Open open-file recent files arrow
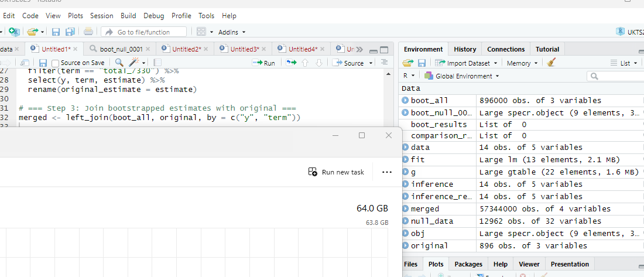This screenshot has width=644, height=277. point(42,32)
